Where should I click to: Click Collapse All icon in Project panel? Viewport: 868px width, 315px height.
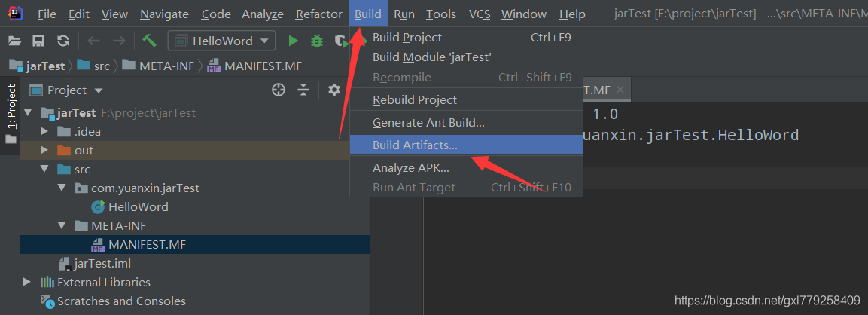tap(303, 90)
